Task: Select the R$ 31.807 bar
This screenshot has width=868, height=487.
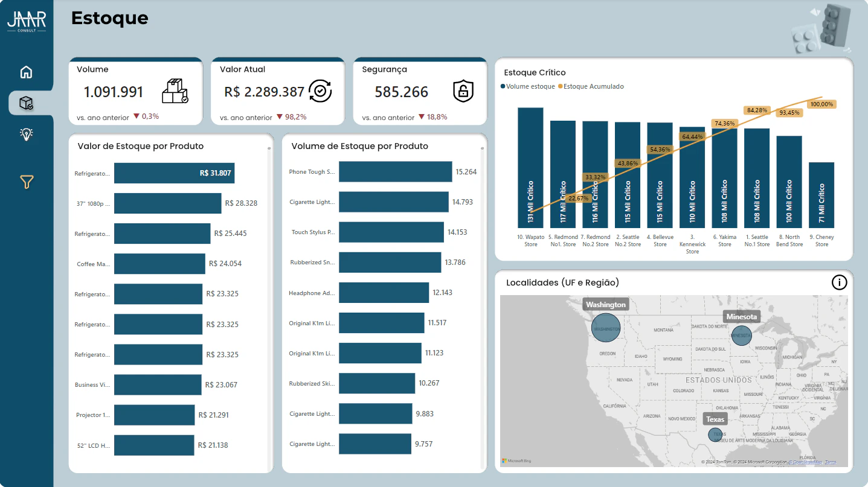Action: click(174, 173)
